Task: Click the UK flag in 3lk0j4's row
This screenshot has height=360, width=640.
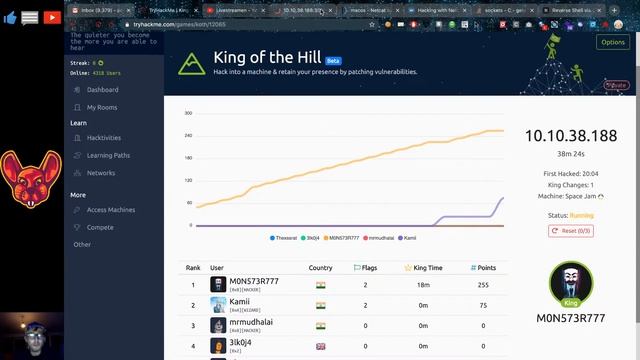Action: point(320,346)
